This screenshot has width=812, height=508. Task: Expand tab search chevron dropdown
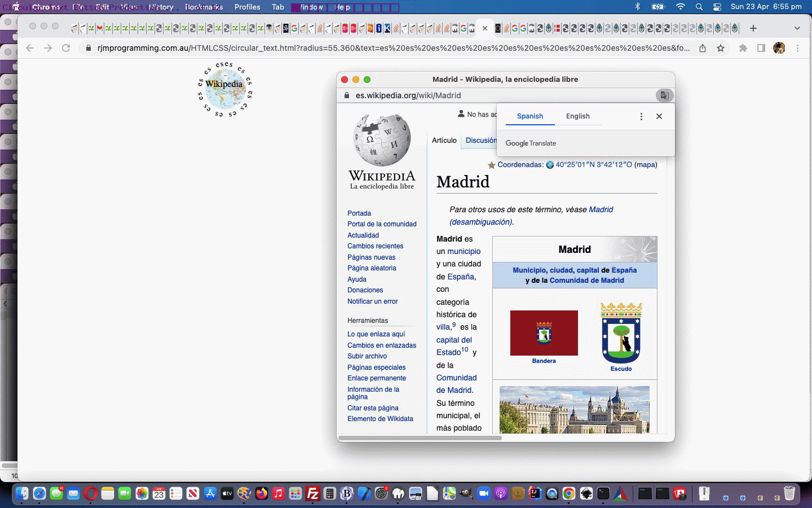pyautogui.click(x=797, y=28)
